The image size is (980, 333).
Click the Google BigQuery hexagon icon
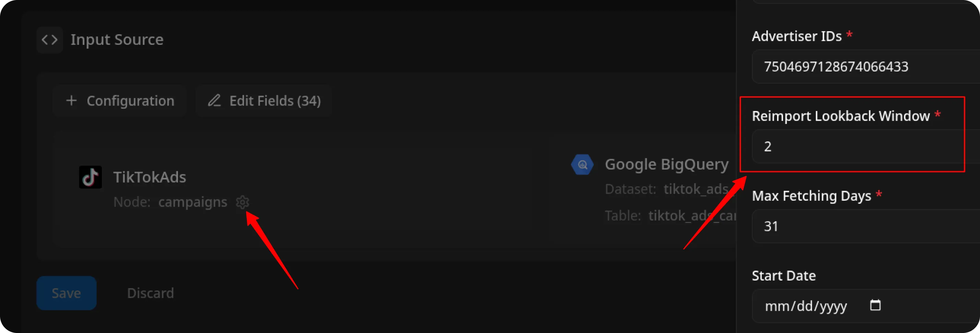click(582, 164)
